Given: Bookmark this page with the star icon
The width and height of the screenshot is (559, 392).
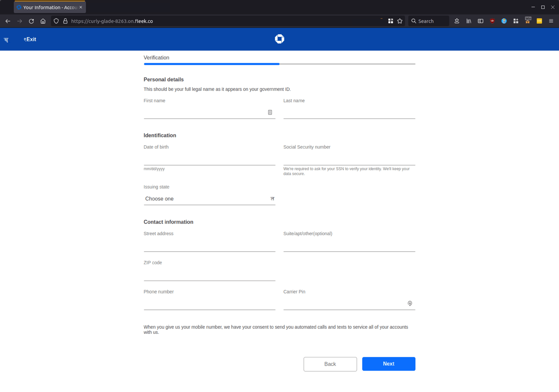Looking at the screenshot, I should tap(400, 21).
